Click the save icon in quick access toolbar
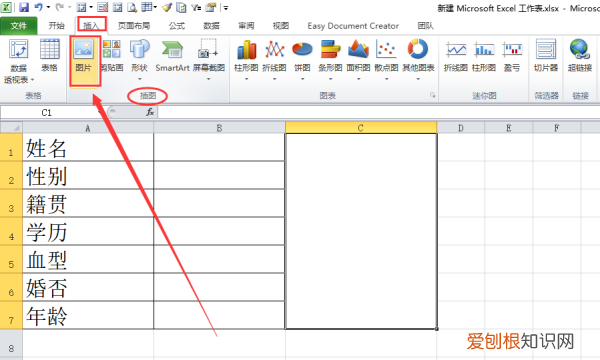The image size is (600, 360). point(24,7)
